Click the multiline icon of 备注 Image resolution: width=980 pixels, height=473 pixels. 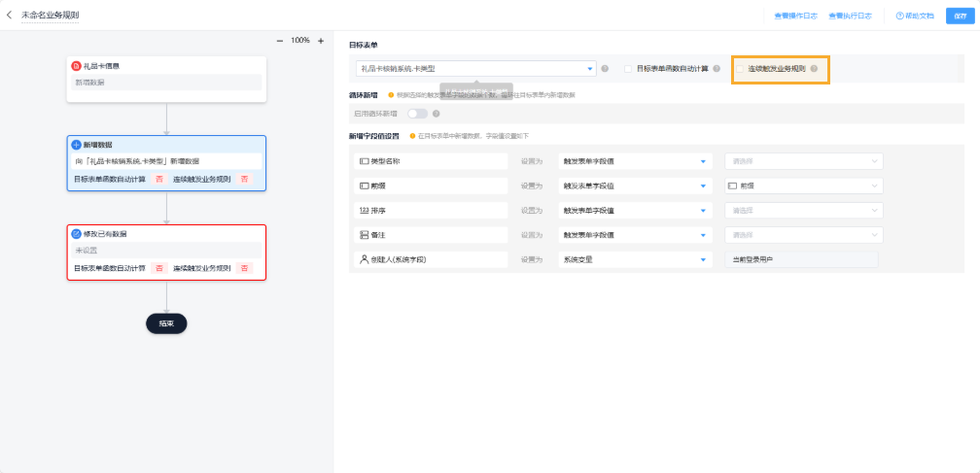(364, 235)
